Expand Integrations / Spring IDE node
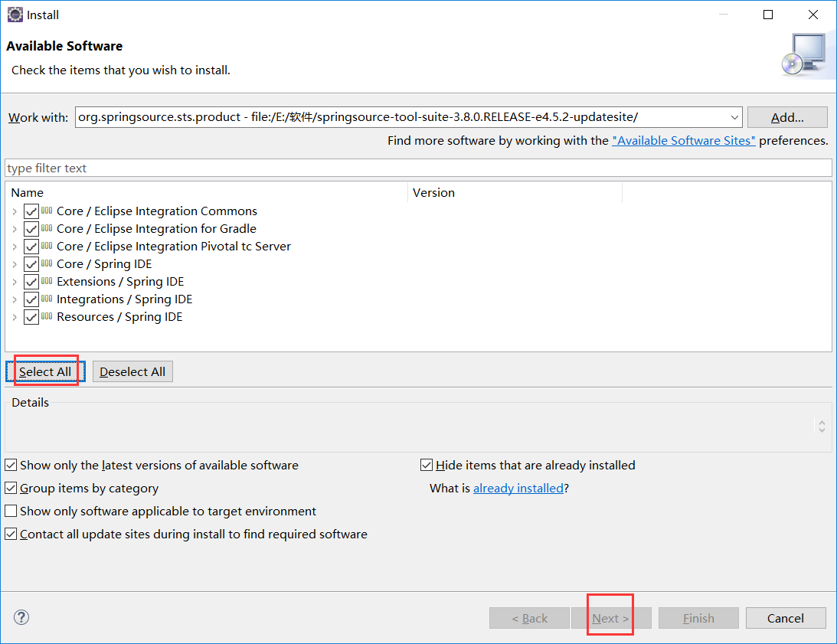Screen dimensions: 837x644 click(x=15, y=299)
